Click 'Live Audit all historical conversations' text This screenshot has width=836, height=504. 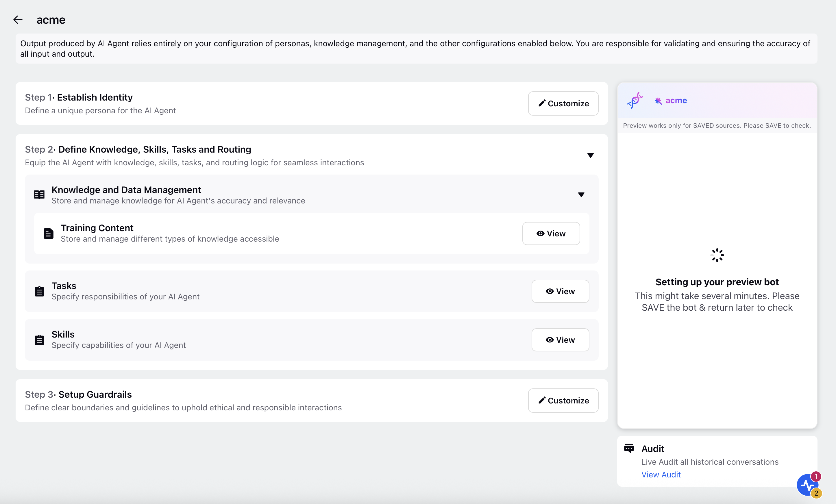click(x=710, y=462)
